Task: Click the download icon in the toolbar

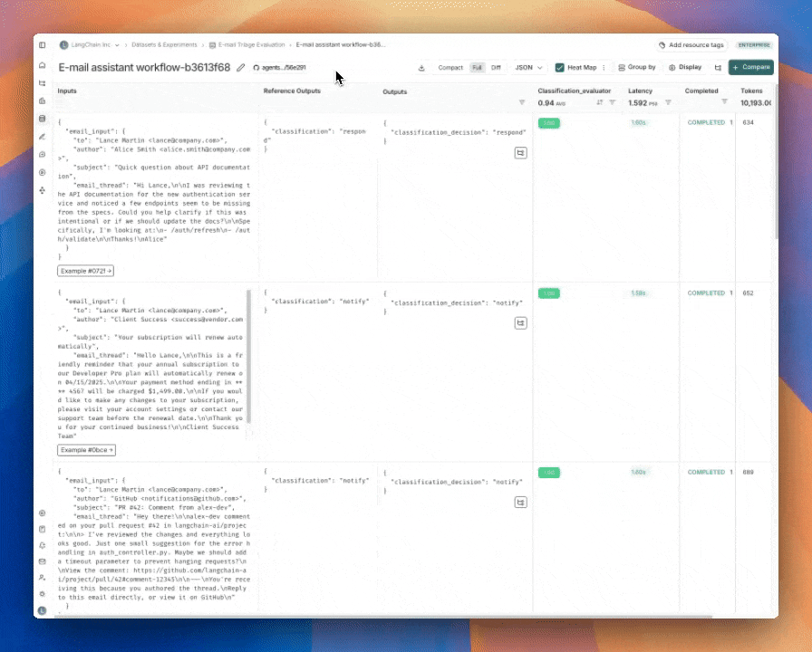Action: coord(421,67)
